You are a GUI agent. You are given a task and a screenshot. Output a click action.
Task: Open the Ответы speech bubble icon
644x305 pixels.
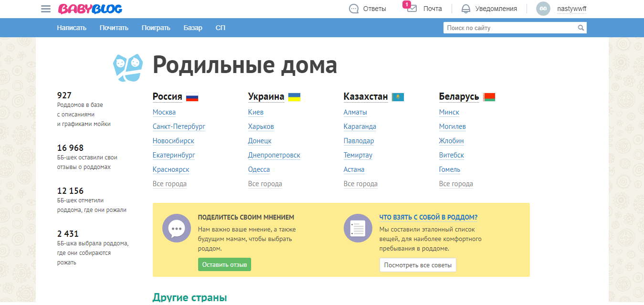coord(354,8)
